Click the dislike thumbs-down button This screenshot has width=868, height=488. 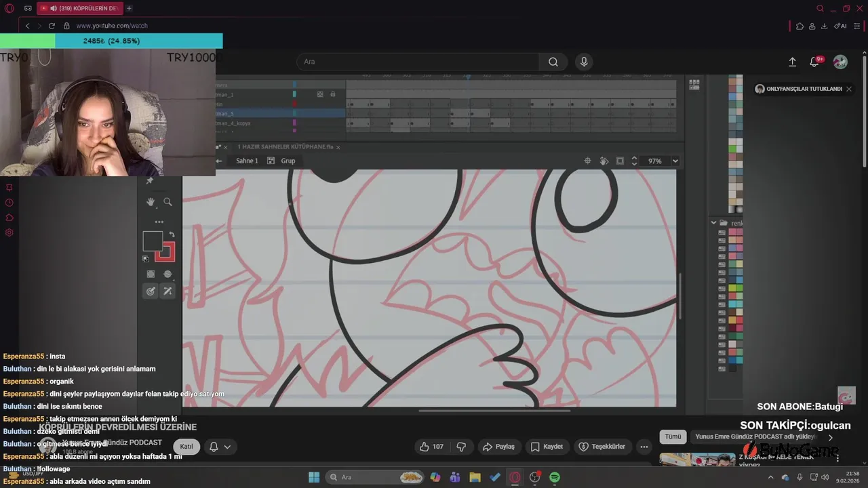pos(461,447)
